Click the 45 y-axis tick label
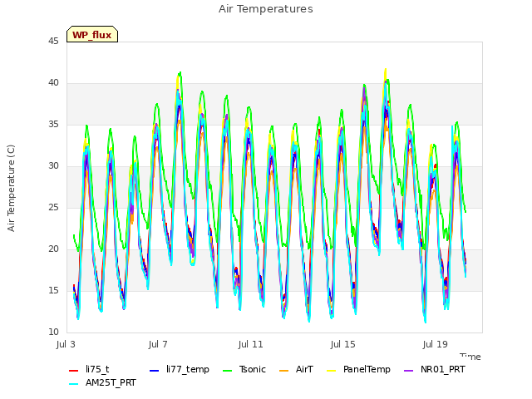This screenshot has height=399, width=532. (53, 42)
